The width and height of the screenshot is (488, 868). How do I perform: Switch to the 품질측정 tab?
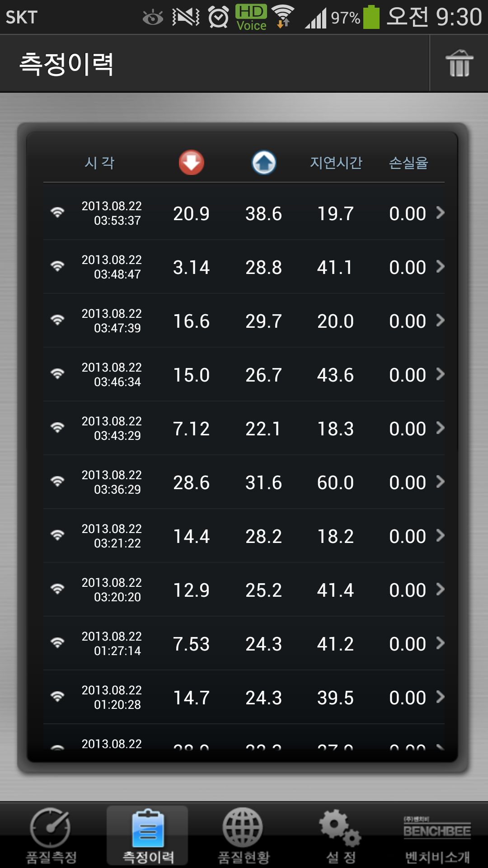51,835
